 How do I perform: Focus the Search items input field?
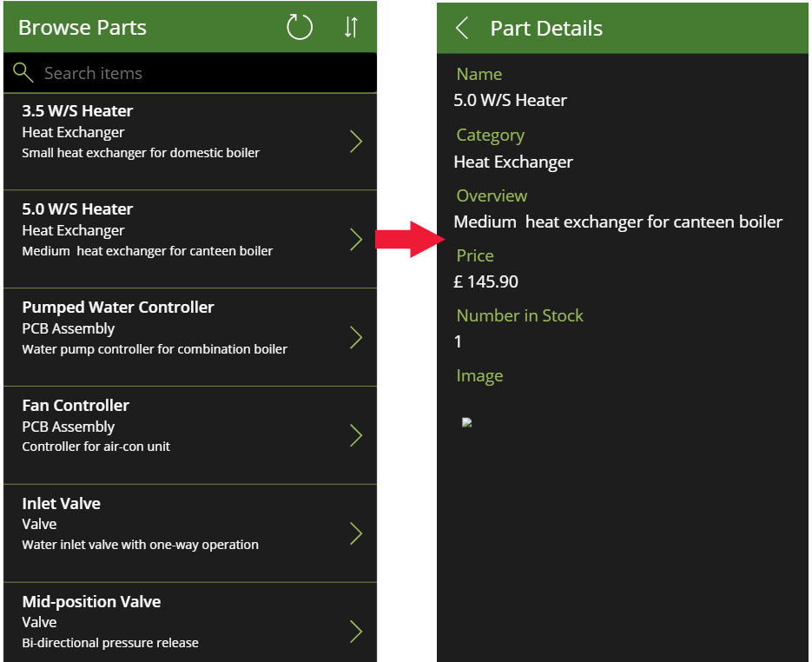coord(190,73)
